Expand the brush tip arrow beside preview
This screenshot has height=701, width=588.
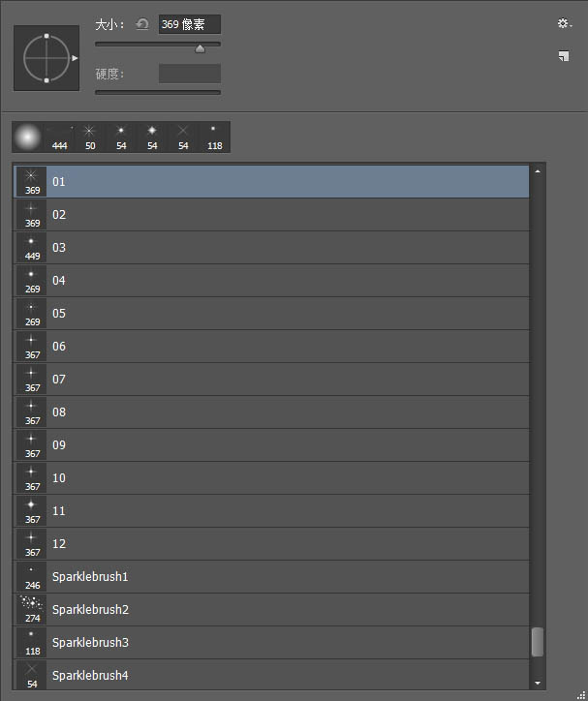pyautogui.click(x=75, y=58)
